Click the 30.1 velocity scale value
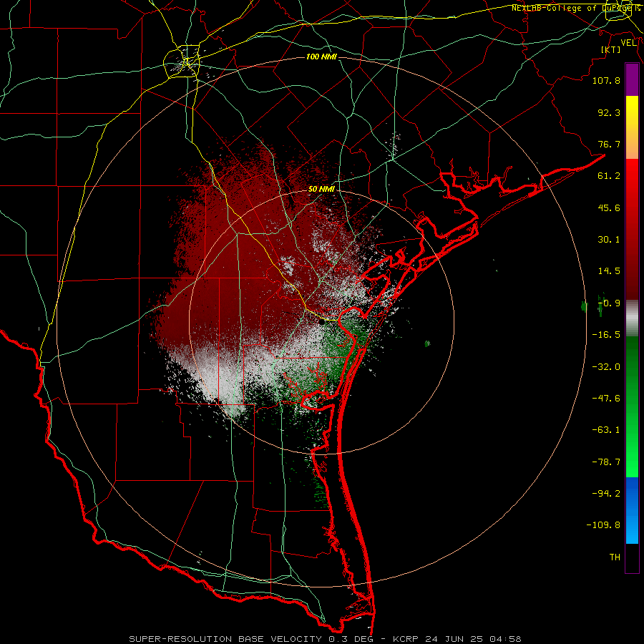The width and height of the screenshot is (644, 644). coord(609,240)
